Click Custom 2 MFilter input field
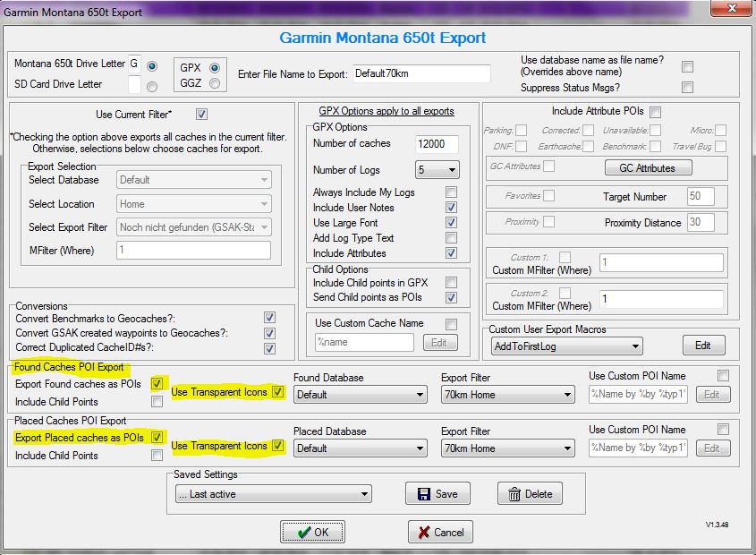 661,299
